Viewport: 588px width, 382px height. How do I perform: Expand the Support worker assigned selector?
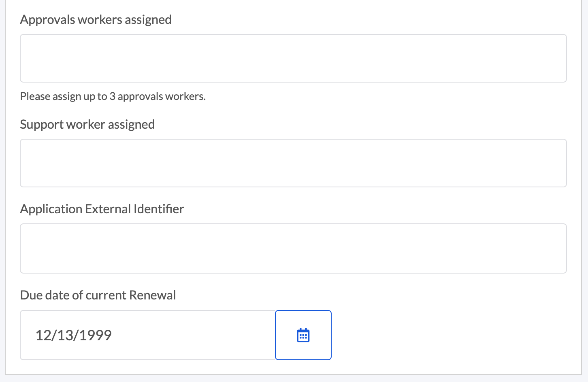(x=293, y=163)
